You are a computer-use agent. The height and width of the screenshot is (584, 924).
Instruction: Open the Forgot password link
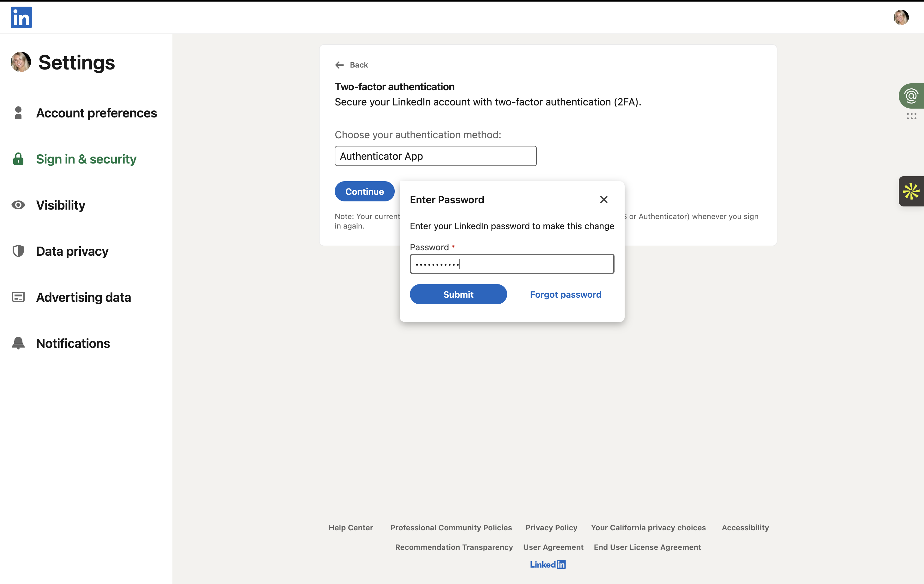[565, 294]
